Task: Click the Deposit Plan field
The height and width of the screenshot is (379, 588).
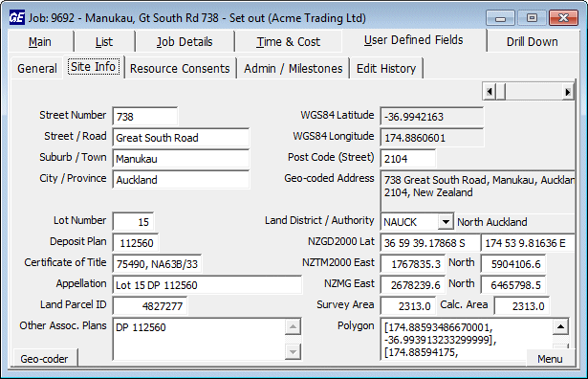Action: pos(136,242)
